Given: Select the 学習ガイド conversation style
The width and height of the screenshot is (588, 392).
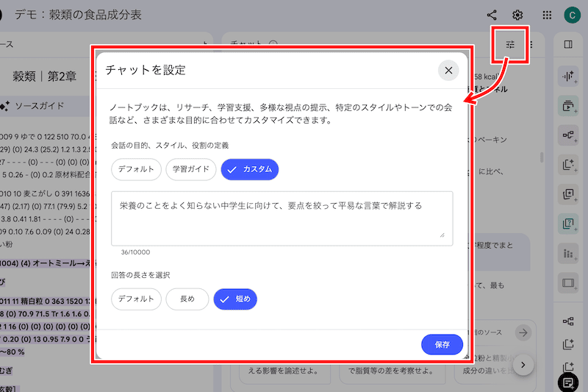Looking at the screenshot, I should [191, 169].
